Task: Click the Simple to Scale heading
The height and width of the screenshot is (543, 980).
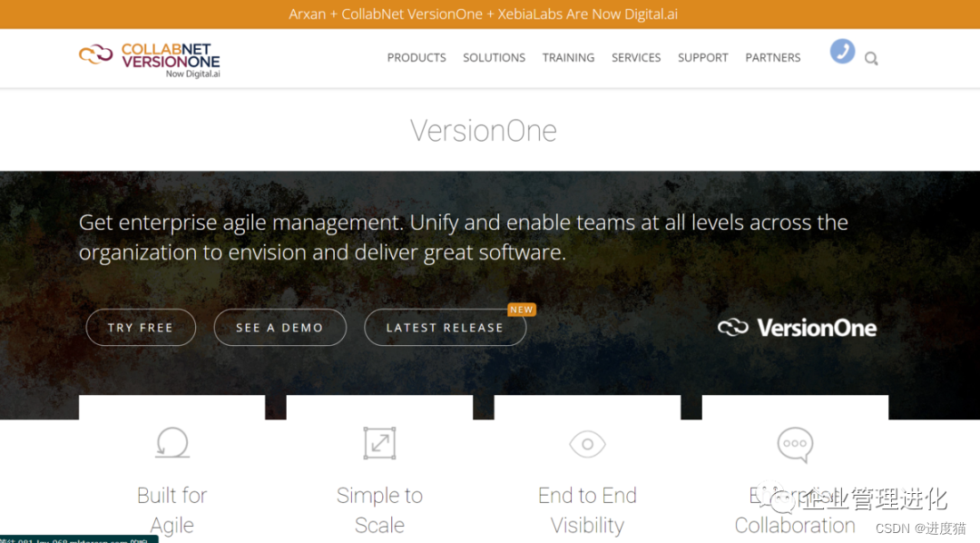Action: [379, 509]
